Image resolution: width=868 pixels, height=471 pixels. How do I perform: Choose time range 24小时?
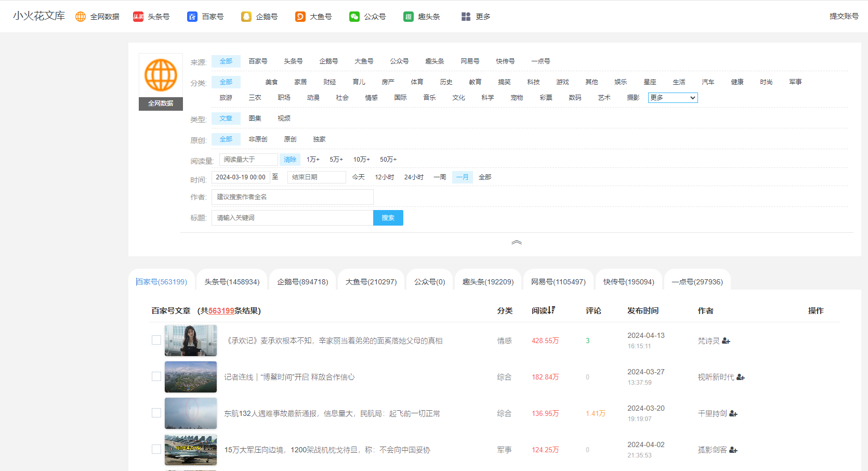pos(414,177)
